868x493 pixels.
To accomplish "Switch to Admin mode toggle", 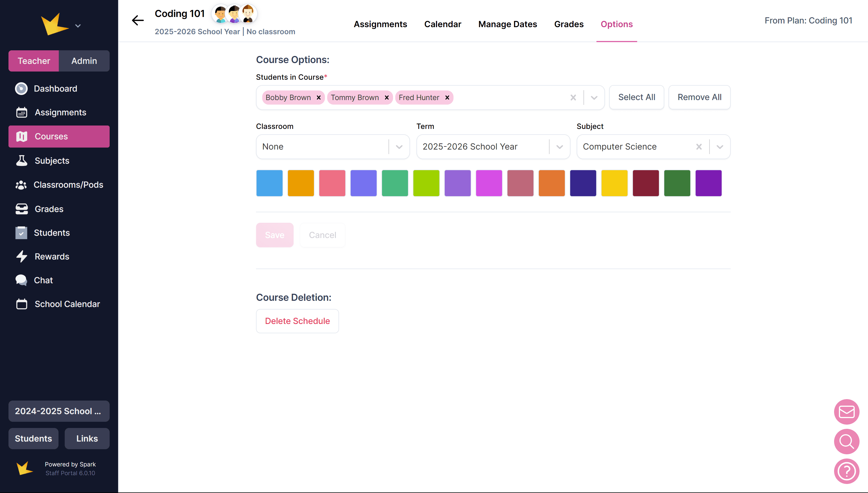I will coord(84,61).
